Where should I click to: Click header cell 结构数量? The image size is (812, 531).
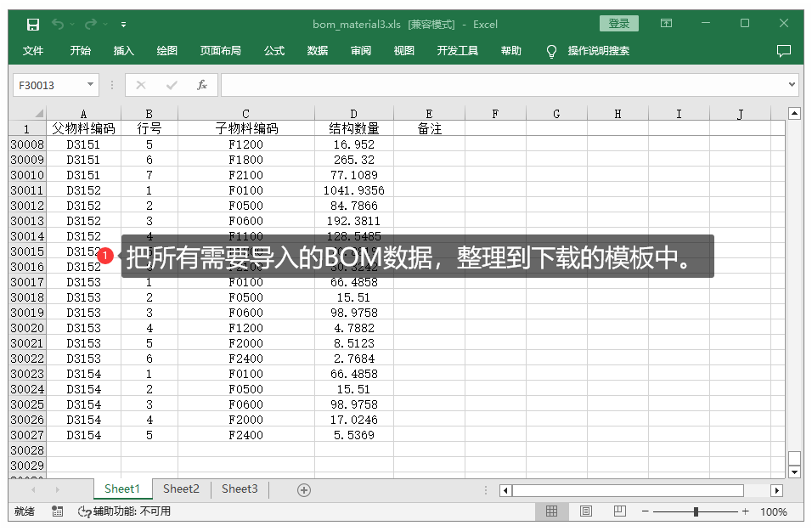pyautogui.click(x=353, y=128)
